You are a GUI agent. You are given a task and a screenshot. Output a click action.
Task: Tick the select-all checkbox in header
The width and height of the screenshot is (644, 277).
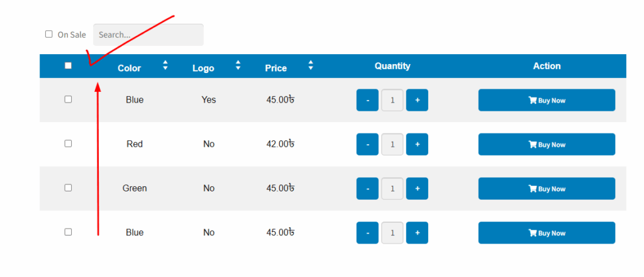pos(68,65)
